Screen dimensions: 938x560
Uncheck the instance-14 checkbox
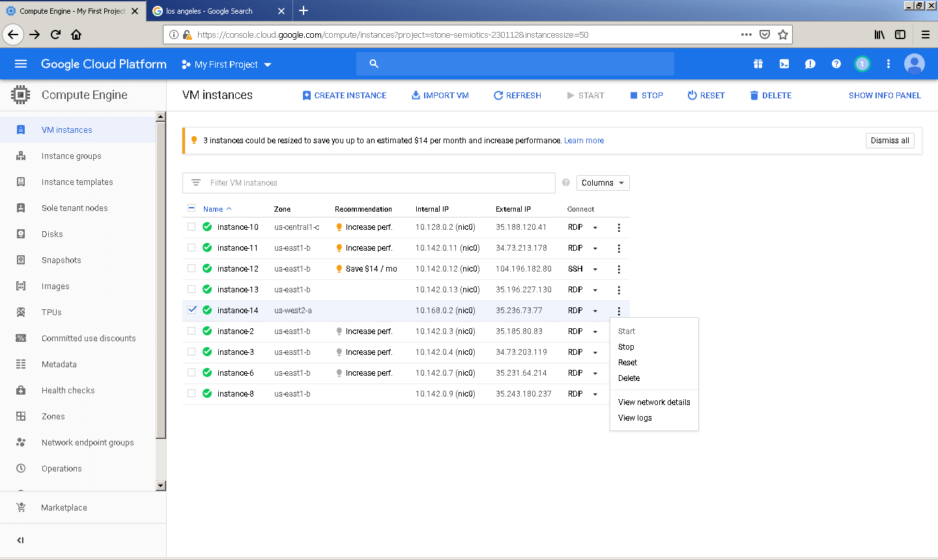(192, 310)
